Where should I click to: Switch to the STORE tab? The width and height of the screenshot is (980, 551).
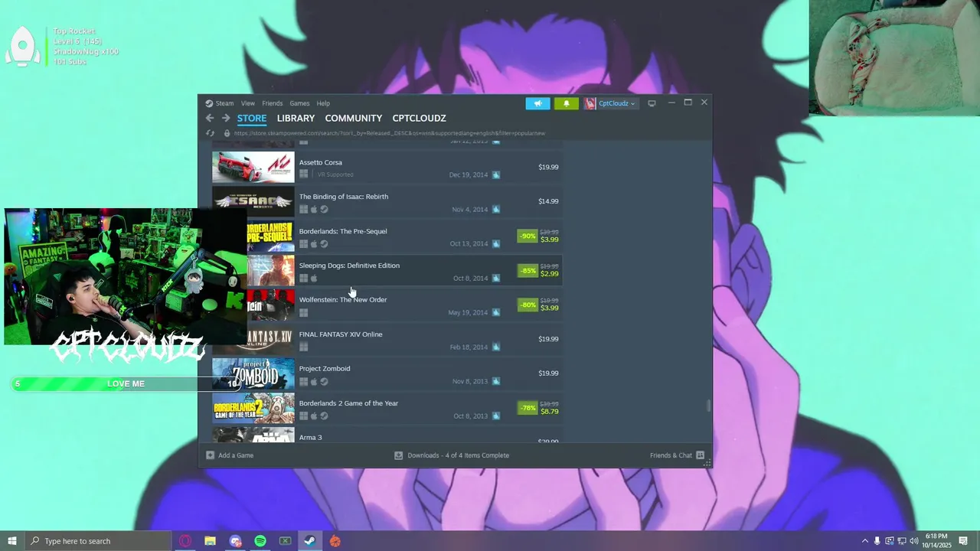click(x=252, y=118)
